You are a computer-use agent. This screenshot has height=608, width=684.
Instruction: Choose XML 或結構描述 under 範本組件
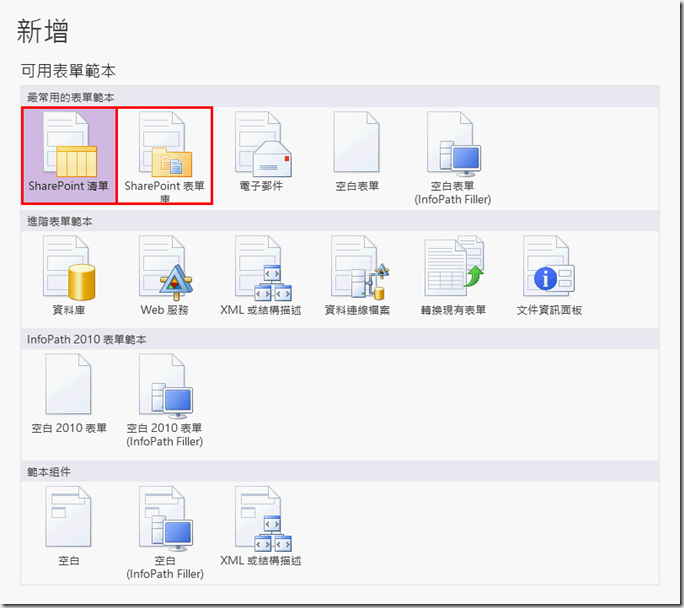260,520
